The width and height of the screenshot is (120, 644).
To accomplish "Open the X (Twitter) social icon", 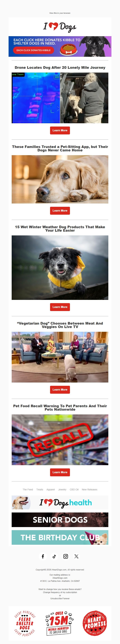I will 76,556.
